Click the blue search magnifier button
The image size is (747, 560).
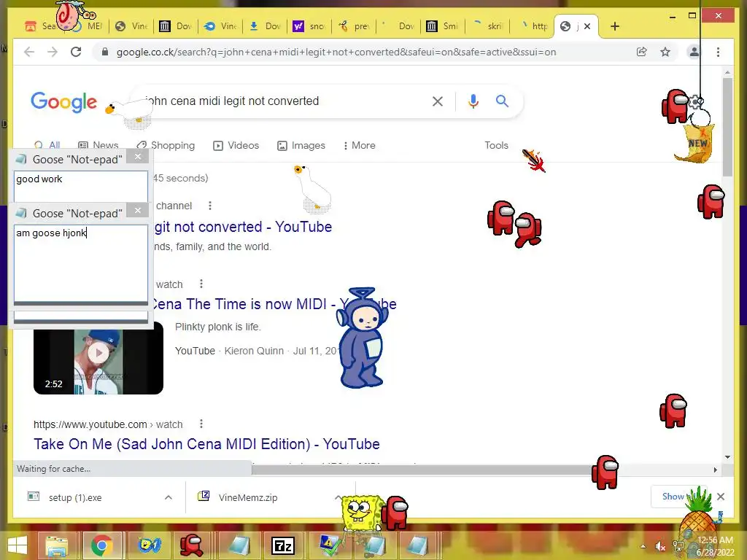(502, 101)
